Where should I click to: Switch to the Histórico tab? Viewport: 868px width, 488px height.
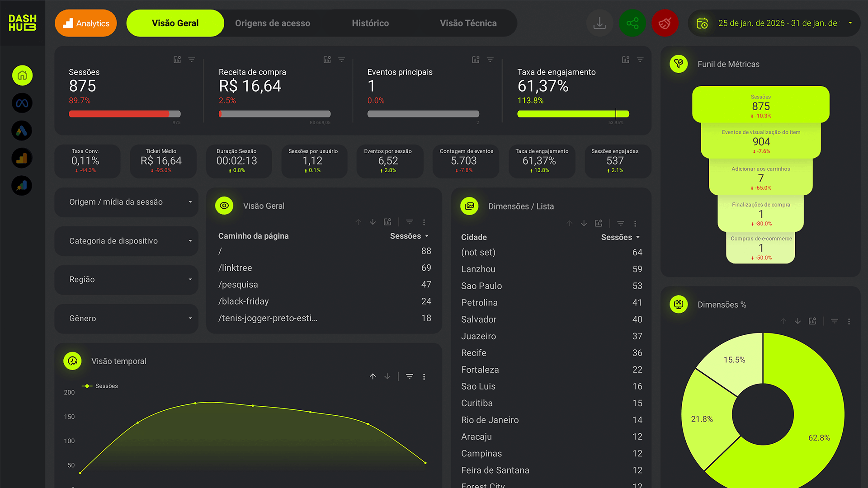(370, 23)
